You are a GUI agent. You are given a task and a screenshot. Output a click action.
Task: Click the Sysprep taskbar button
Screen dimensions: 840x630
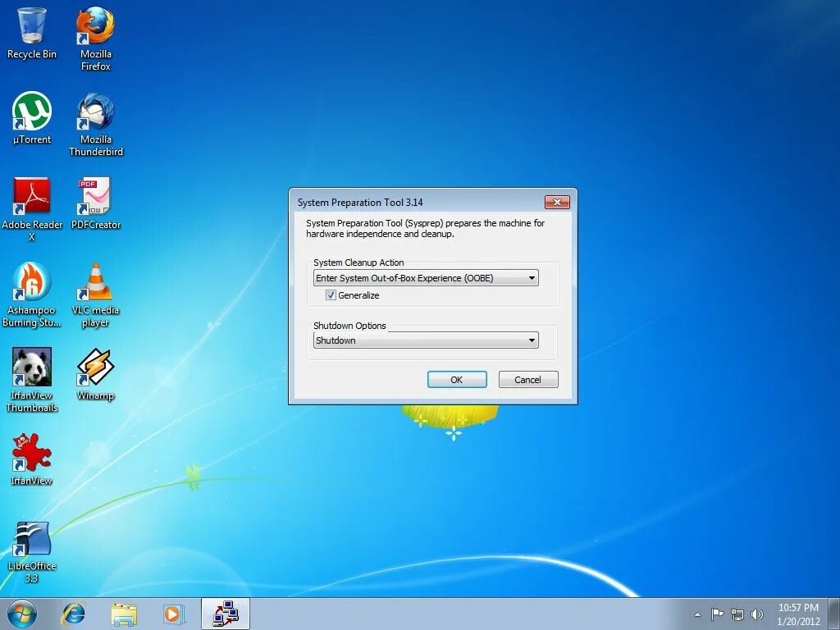[x=225, y=614]
